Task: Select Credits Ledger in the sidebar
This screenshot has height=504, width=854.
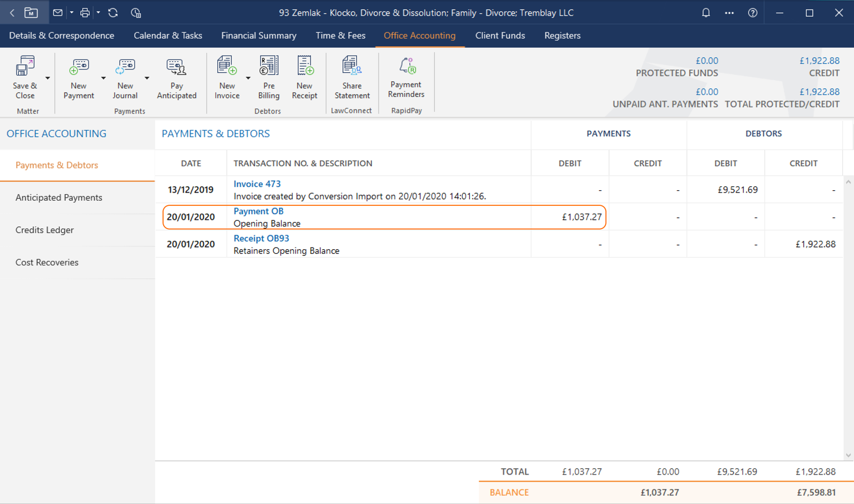Action: (x=45, y=230)
